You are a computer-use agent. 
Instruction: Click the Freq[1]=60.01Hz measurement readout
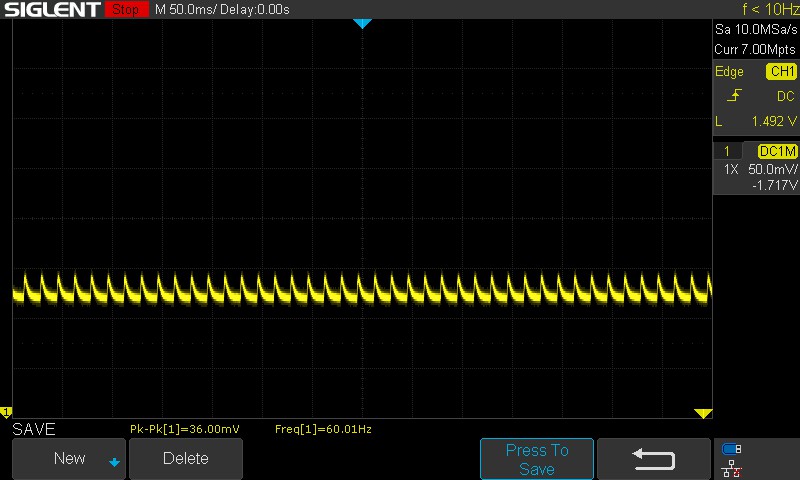tap(323, 429)
